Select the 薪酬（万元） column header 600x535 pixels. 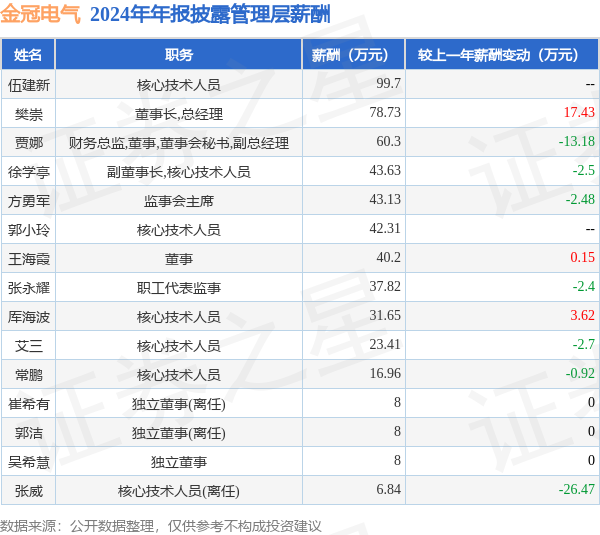353,55
